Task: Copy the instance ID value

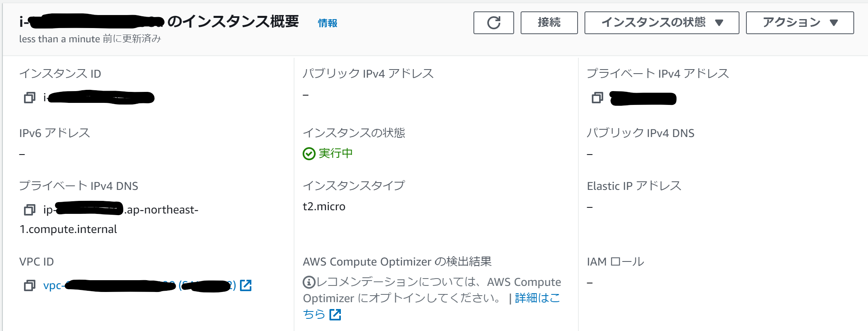Action: click(x=30, y=98)
